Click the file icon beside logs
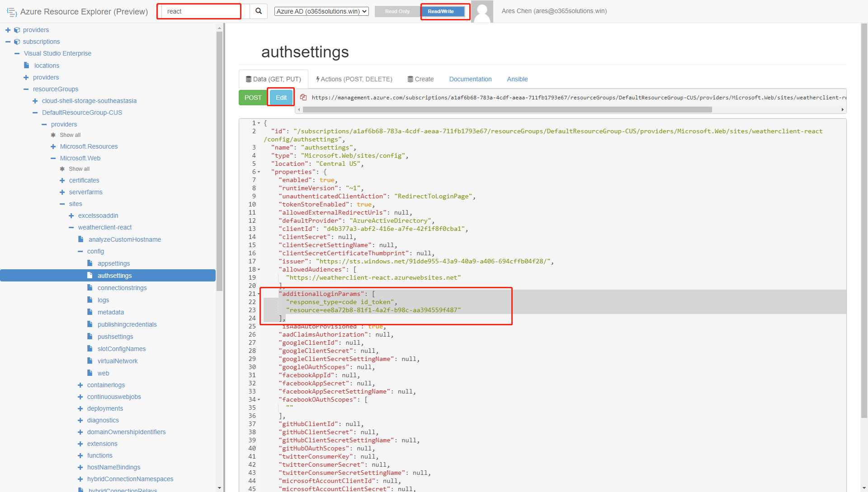The height and width of the screenshot is (492, 868). [90, 300]
